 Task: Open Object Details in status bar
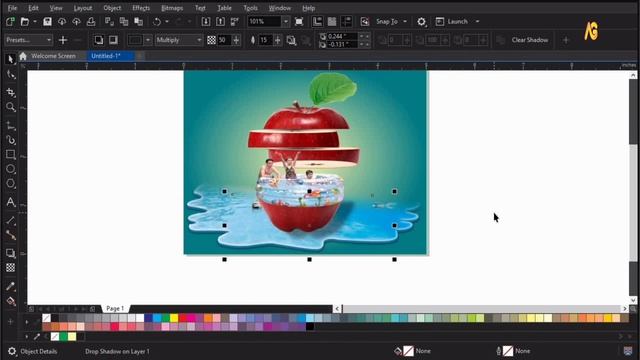coord(39,351)
